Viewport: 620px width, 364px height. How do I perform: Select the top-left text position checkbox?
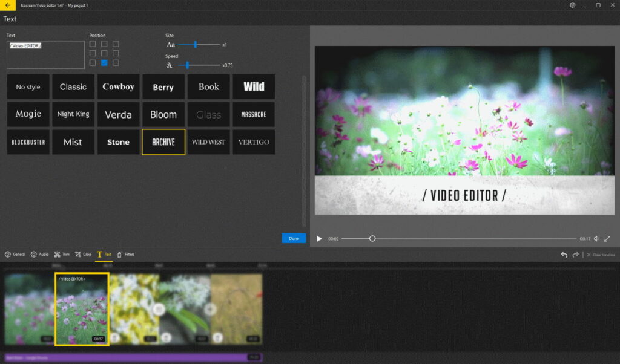click(92, 44)
